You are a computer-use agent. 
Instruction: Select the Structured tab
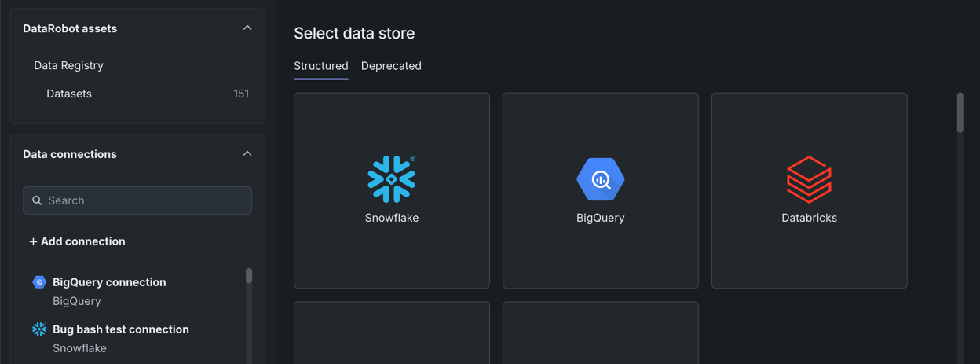tap(321, 66)
